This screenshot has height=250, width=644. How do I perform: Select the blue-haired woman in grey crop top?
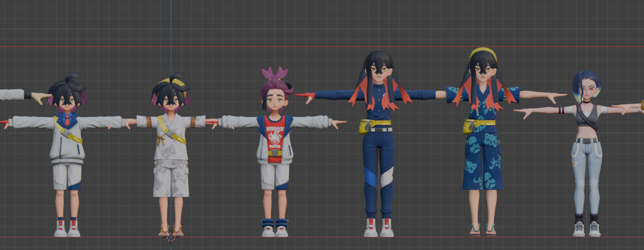coord(586,151)
